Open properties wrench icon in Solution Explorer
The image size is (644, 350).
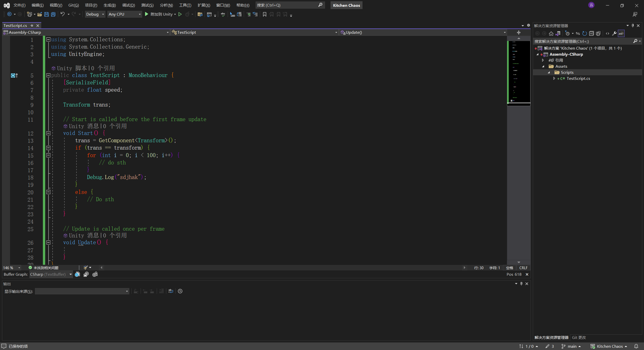pos(614,33)
